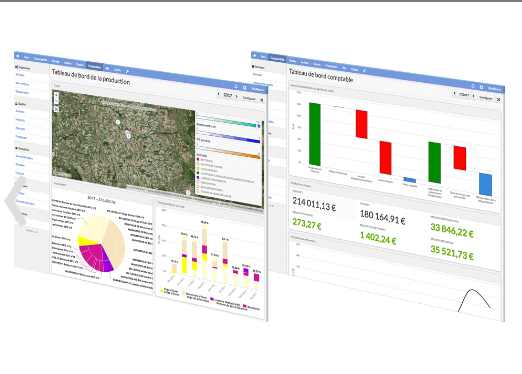
Task: Toggle the green activity in map legend
Action: (198, 173)
